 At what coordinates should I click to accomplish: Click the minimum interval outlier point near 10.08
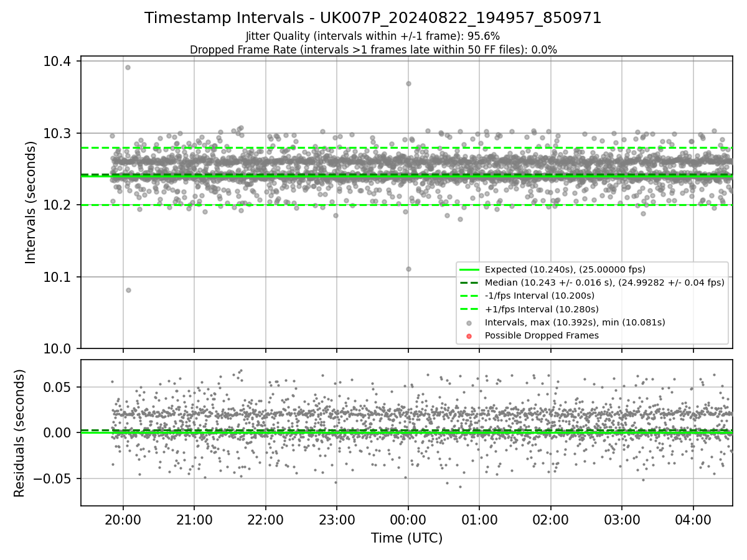(x=128, y=290)
